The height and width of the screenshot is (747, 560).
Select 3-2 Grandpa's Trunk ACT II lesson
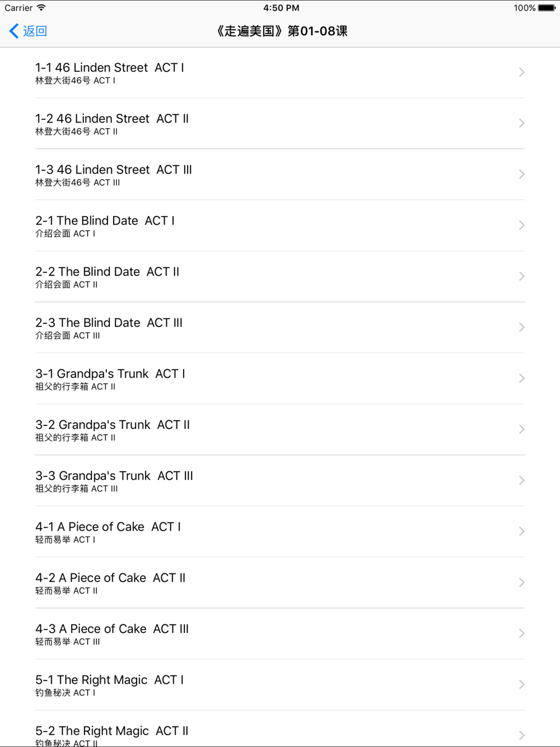click(x=280, y=429)
